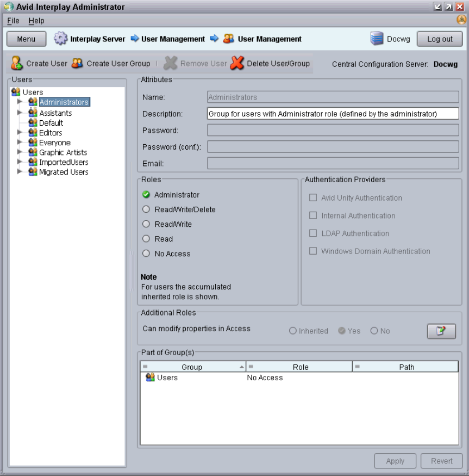Viewport: 469px width, 476px height.
Task: Click the Interplay Server gear icon
Action: click(x=60, y=39)
